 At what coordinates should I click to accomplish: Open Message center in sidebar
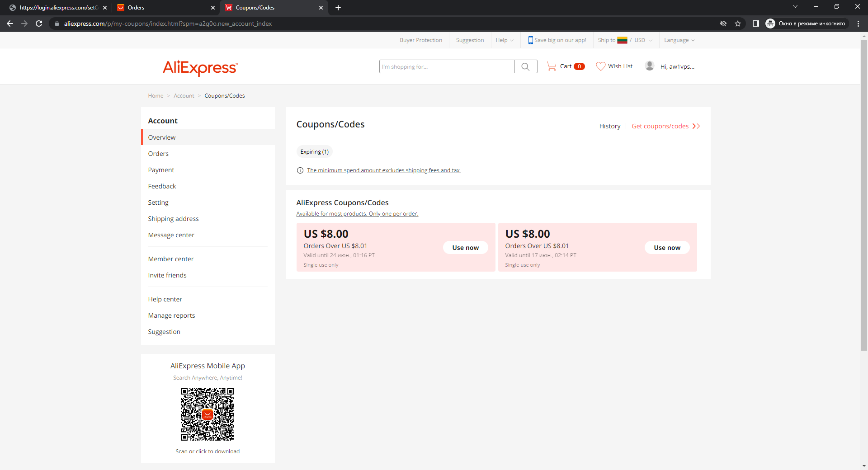coord(208,235)
